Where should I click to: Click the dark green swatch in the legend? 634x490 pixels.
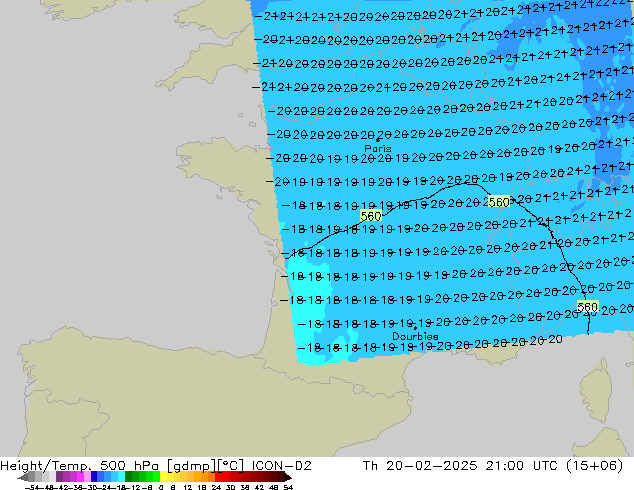(129, 476)
